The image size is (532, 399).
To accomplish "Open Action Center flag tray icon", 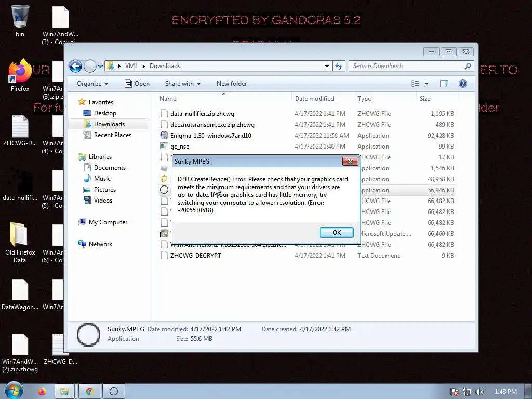I will tap(454, 392).
